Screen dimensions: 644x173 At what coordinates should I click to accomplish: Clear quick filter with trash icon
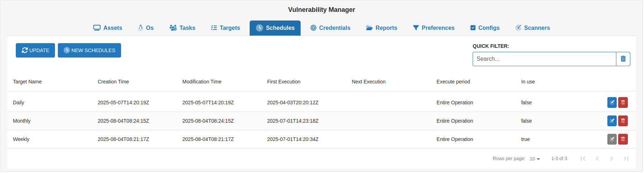click(x=623, y=59)
